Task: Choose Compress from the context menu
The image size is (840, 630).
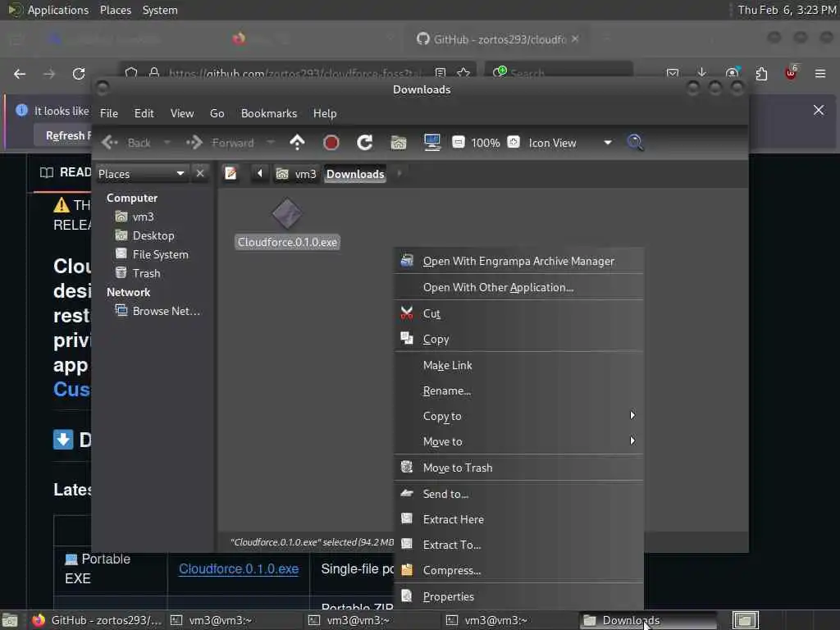Action: (518, 571)
